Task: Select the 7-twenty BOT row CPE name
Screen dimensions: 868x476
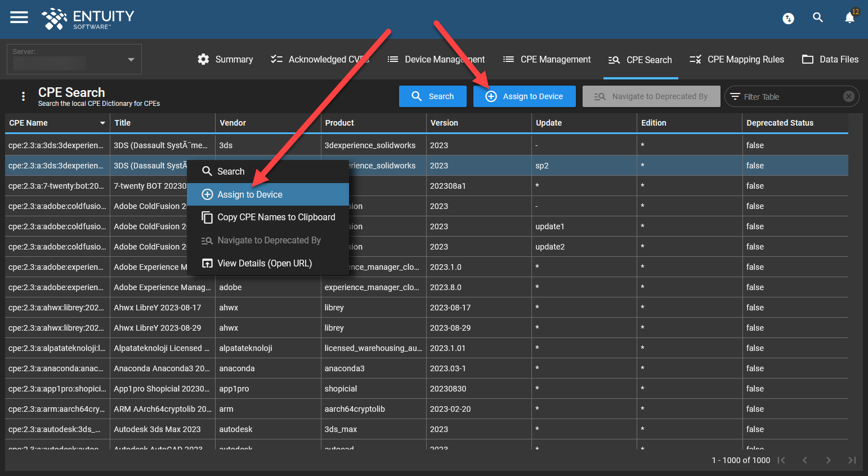Action: click(x=56, y=186)
